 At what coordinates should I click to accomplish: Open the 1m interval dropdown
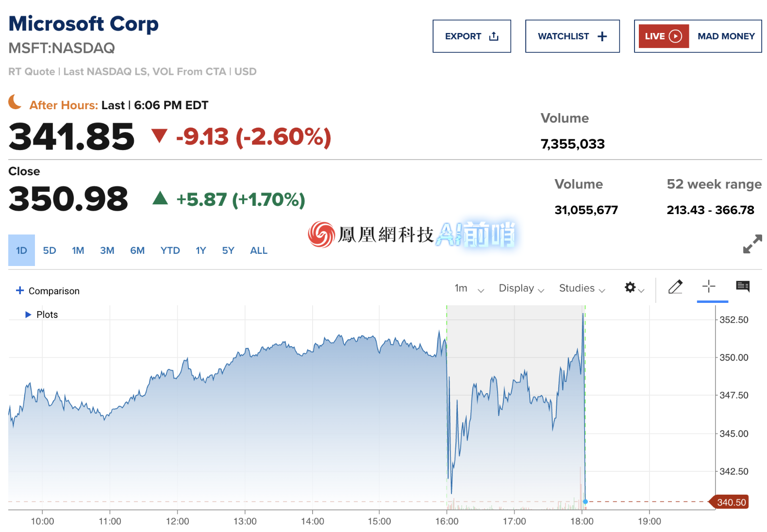pos(467,288)
